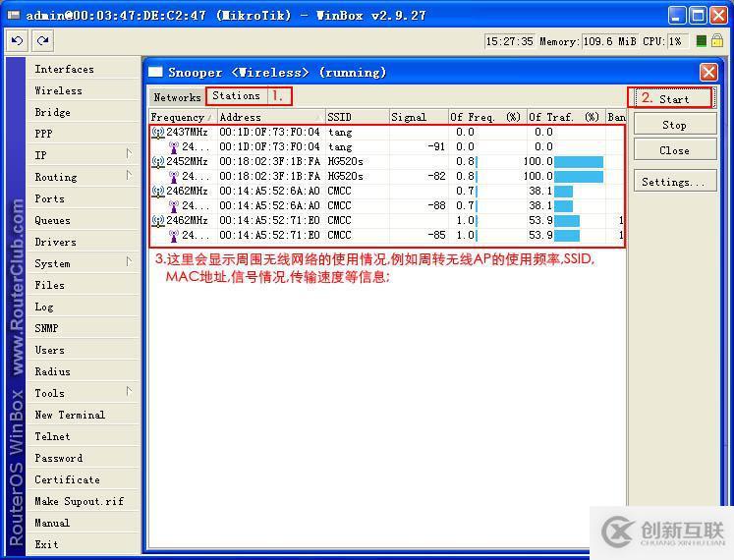Click the padlock secure-mode icon
Screen dimensions: 734x560
[x=716, y=40]
